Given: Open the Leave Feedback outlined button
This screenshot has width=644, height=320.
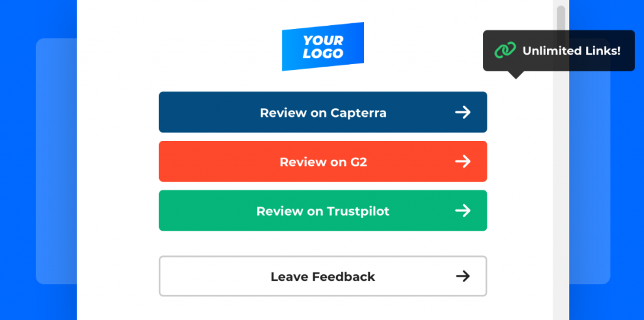Looking at the screenshot, I should 323,276.
